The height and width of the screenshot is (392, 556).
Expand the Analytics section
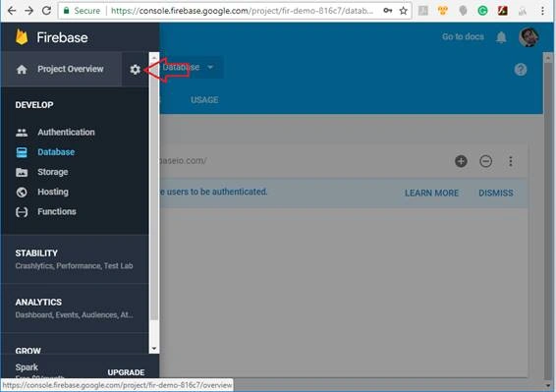[75, 308]
